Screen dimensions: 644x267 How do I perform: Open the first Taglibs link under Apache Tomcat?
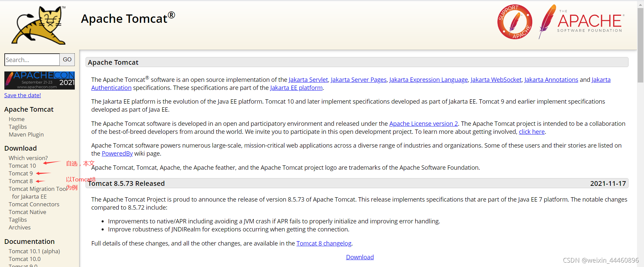coord(18,127)
